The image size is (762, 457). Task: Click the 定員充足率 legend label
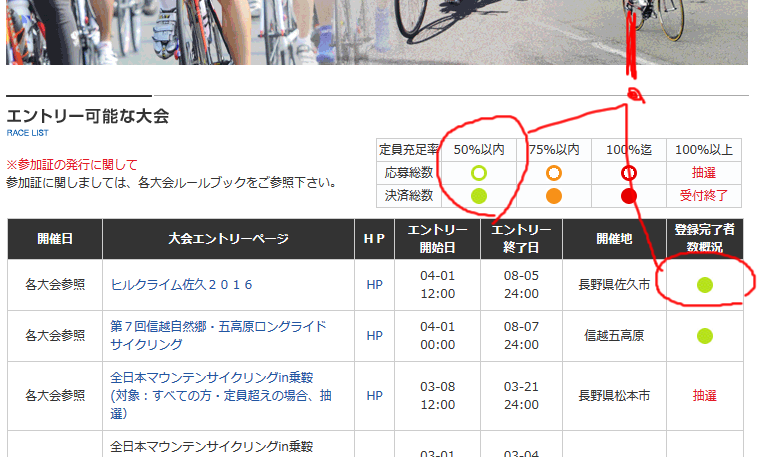(409, 150)
